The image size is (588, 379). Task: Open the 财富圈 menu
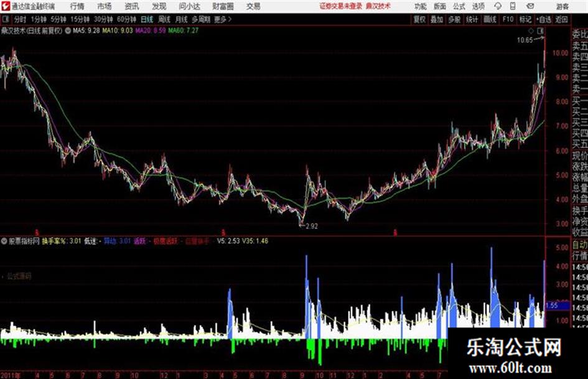point(223,6)
